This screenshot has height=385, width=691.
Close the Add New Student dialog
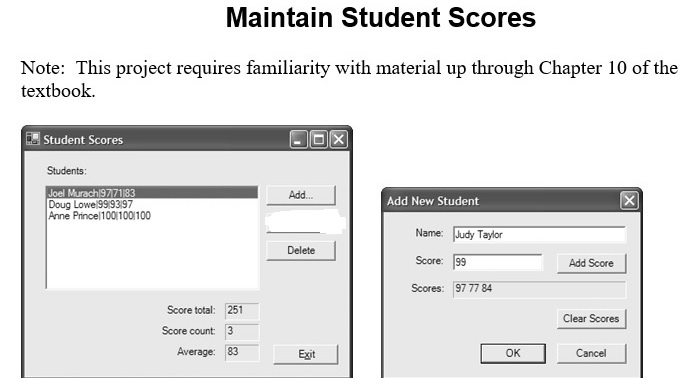pyautogui.click(x=629, y=200)
